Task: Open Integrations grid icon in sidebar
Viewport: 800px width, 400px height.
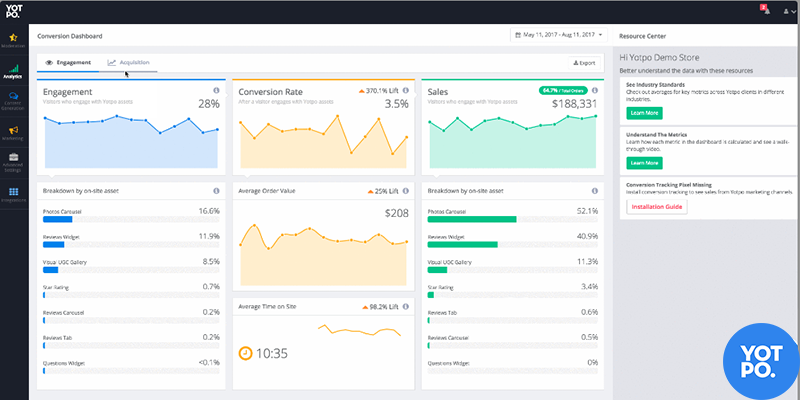Action: 12,194
